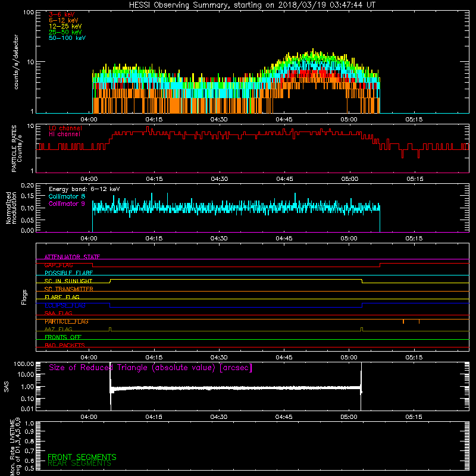Click 05:15 tick label under modulation panel
The height and width of the screenshot is (476, 476).
[414, 239]
